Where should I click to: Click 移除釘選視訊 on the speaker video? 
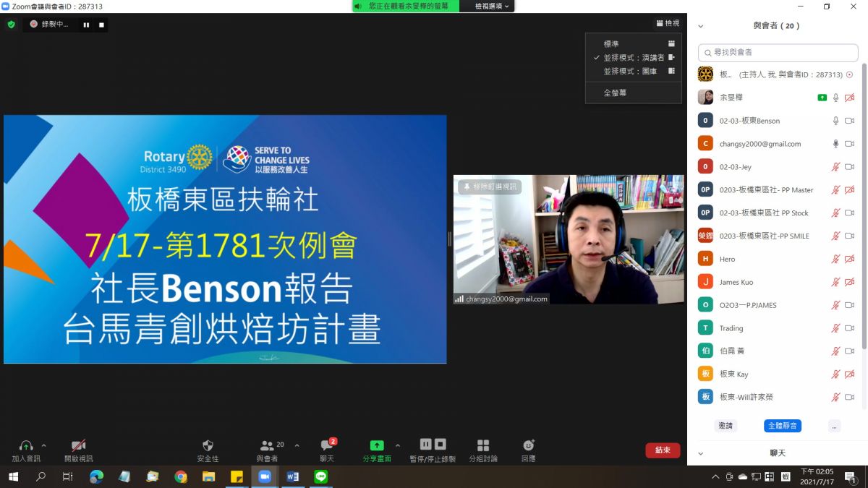(x=490, y=187)
